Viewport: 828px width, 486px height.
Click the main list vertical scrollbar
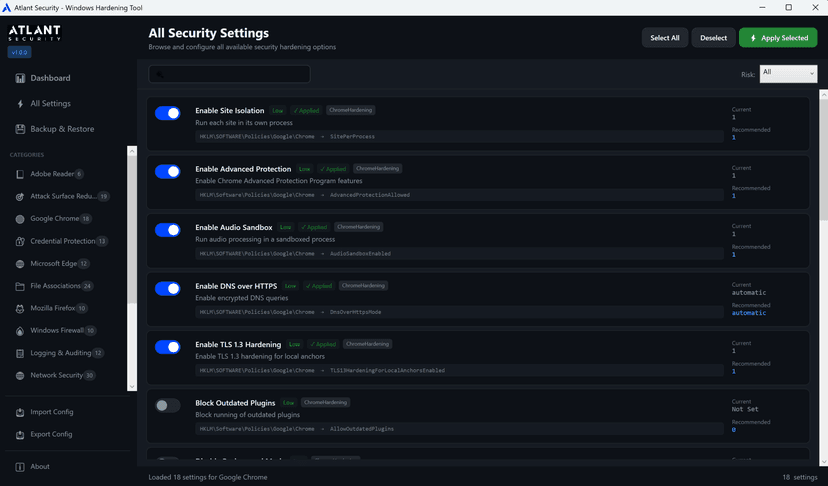pyautogui.click(x=823, y=158)
